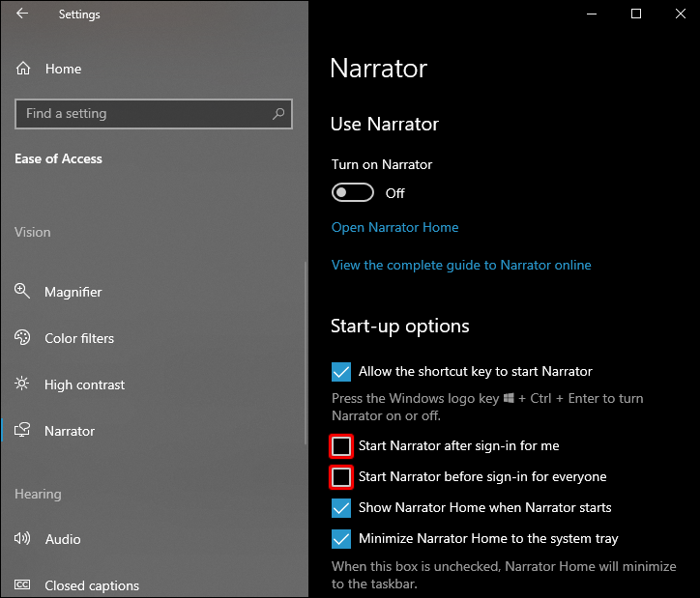Open the complete guide to Narrator online
Screen dimensions: 700x598
pos(461,265)
